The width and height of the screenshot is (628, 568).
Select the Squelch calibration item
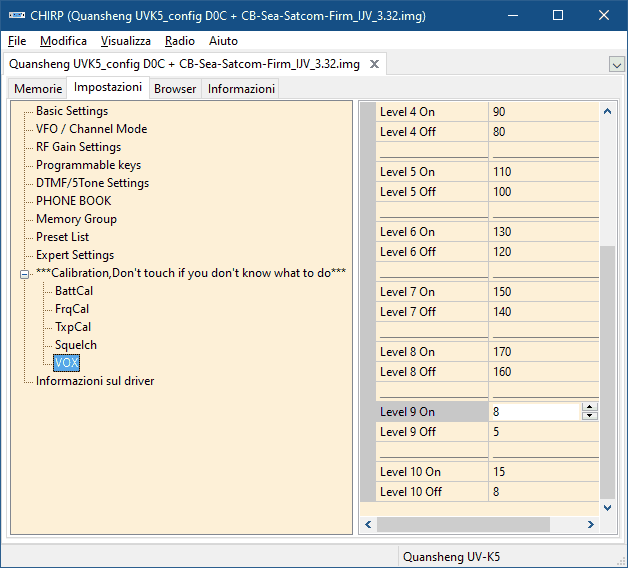click(x=76, y=345)
